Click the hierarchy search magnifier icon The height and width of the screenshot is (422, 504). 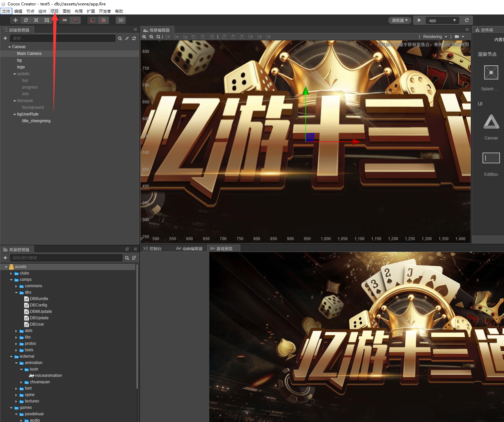120,38
